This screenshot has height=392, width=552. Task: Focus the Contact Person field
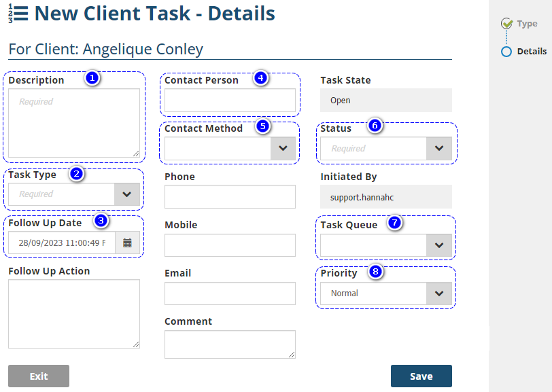pos(230,101)
